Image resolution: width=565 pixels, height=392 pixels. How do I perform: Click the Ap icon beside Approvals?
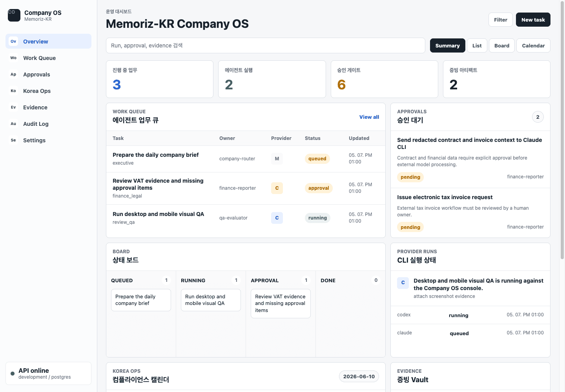(13, 74)
